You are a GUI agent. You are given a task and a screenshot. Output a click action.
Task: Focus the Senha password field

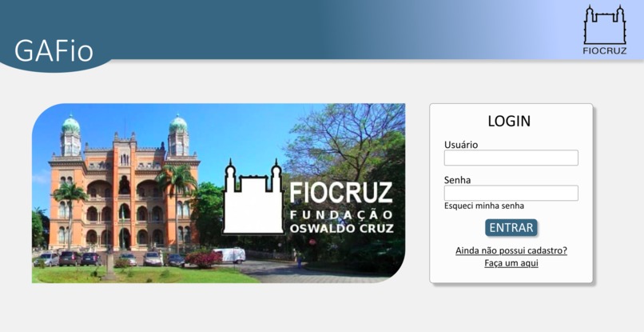(x=511, y=193)
